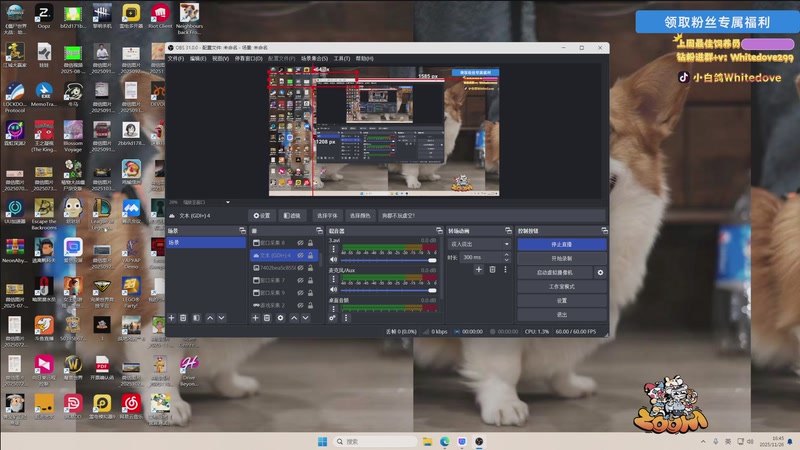Toggle visibility of 窗口采集 7 source
Image resolution: width=800 pixels, height=450 pixels.
point(301,280)
